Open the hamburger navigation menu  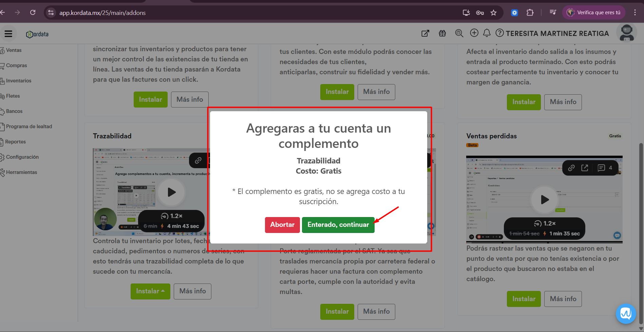click(x=8, y=34)
